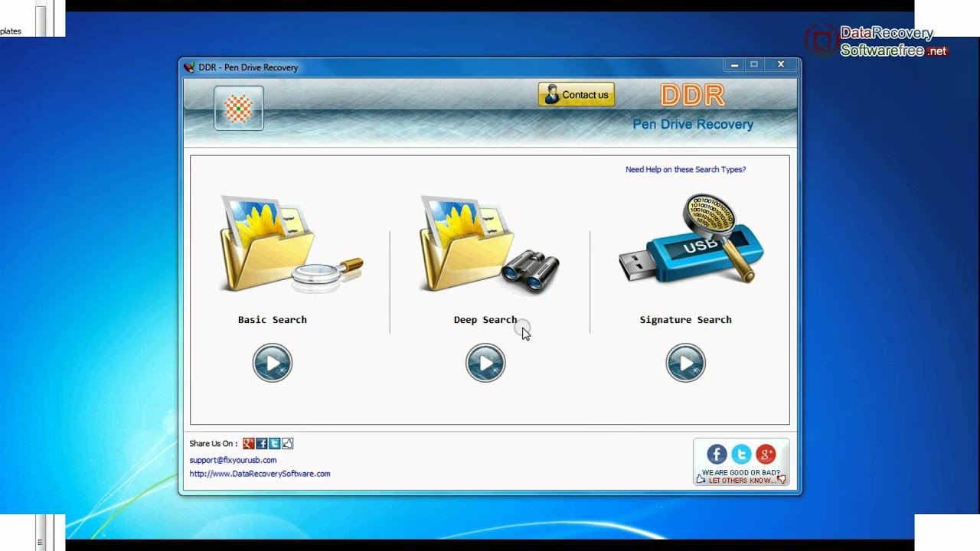Click the Deep Search label
Viewport: 980px width, 551px height.
pos(485,320)
